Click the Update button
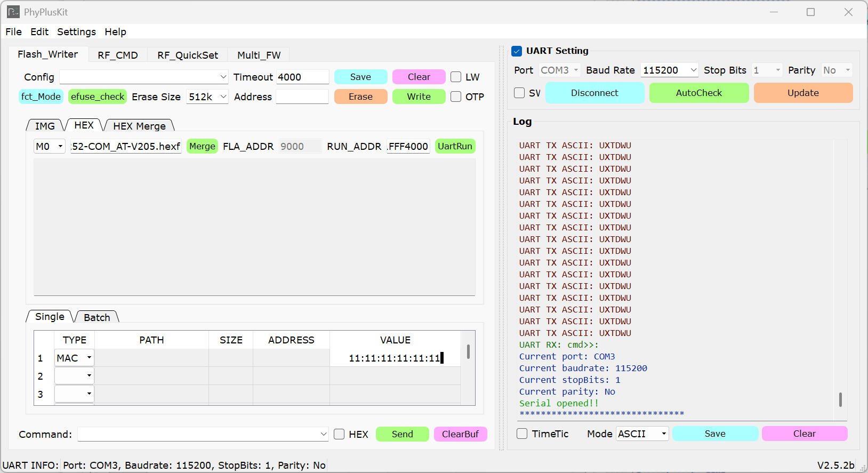The image size is (868, 473). 803,93
